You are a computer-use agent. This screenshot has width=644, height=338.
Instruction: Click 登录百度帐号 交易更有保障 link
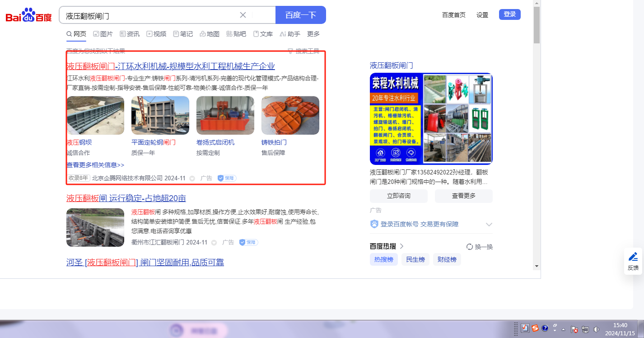[420, 224]
